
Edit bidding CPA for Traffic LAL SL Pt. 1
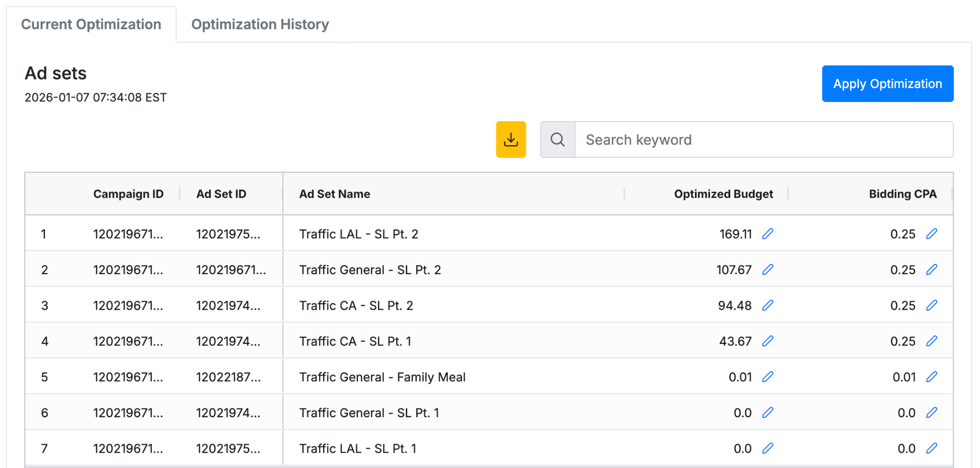click(931, 448)
